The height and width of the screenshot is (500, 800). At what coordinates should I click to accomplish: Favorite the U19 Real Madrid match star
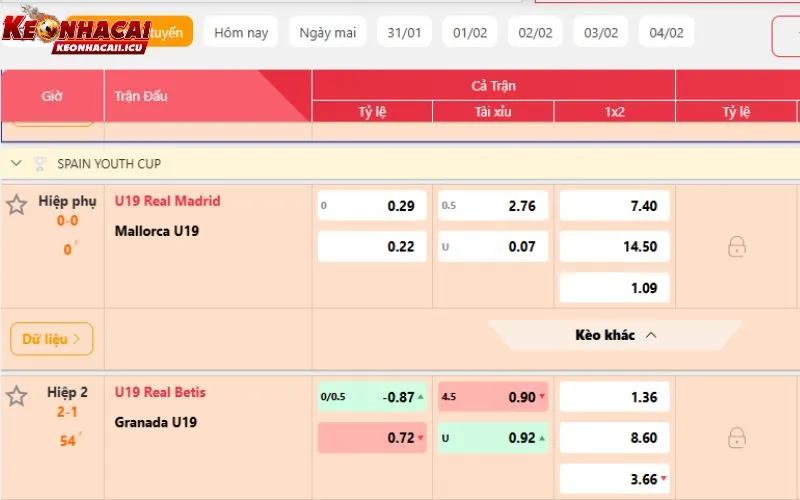[x=16, y=205]
